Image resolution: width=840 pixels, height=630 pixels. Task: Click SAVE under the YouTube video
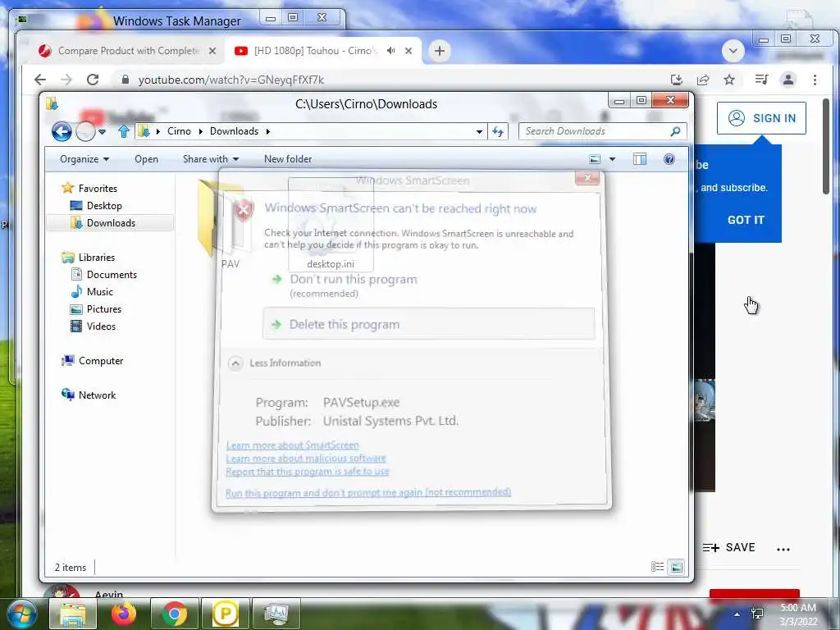(x=729, y=547)
